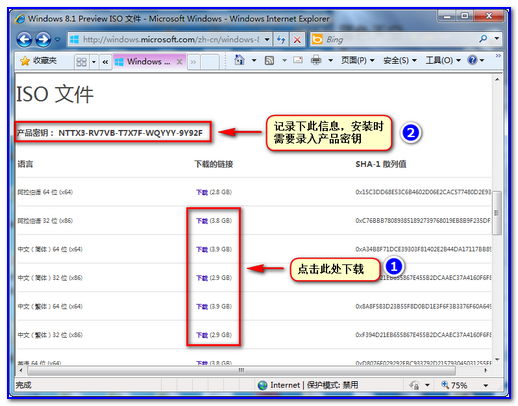This screenshot has height=406, width=518.
Task: Open the search provider dropdown arrow
Action: [x=497, y=39]
